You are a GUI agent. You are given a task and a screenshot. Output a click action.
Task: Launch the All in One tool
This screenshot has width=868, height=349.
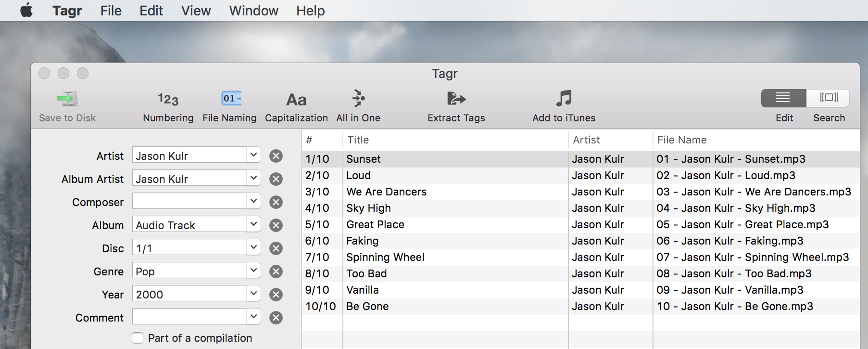[x=358, y=98]
